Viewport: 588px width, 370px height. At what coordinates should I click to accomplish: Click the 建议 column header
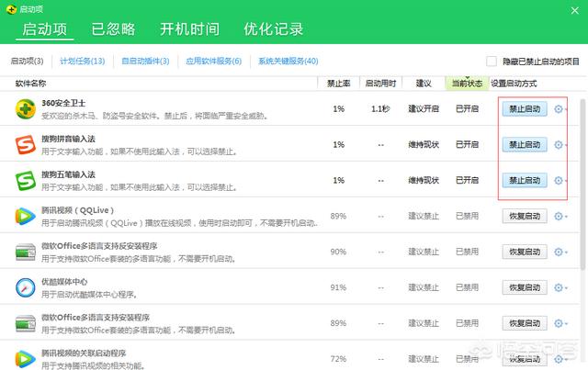(424, 84)
